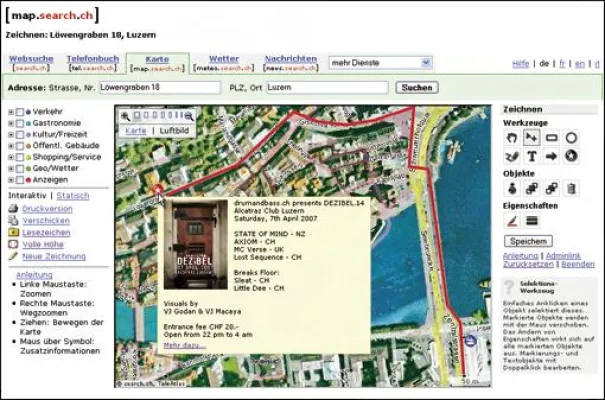Click the blue transit station icon on map

pyautogui.click(x=470, y=341)
